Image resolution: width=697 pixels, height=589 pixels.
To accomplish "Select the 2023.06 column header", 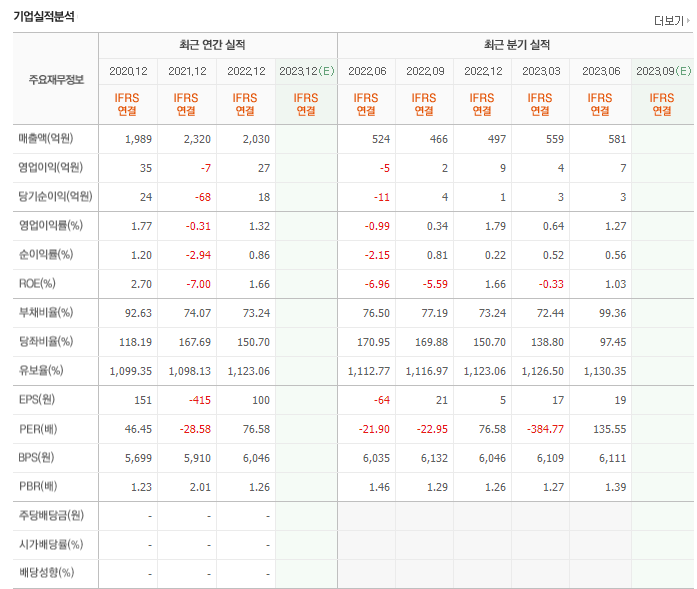I will pyautogui.click(x=601, y=71).
